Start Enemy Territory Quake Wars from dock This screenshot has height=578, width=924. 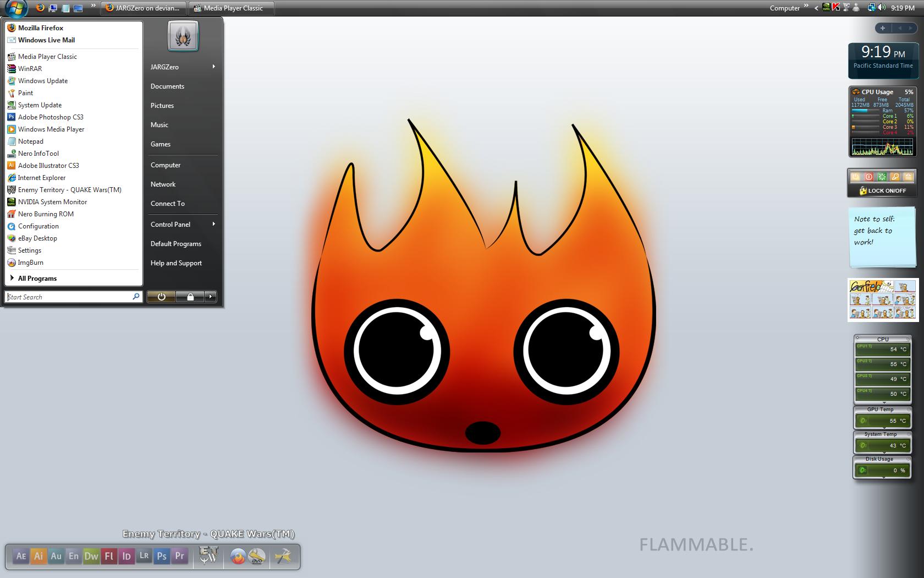(208, 555)
